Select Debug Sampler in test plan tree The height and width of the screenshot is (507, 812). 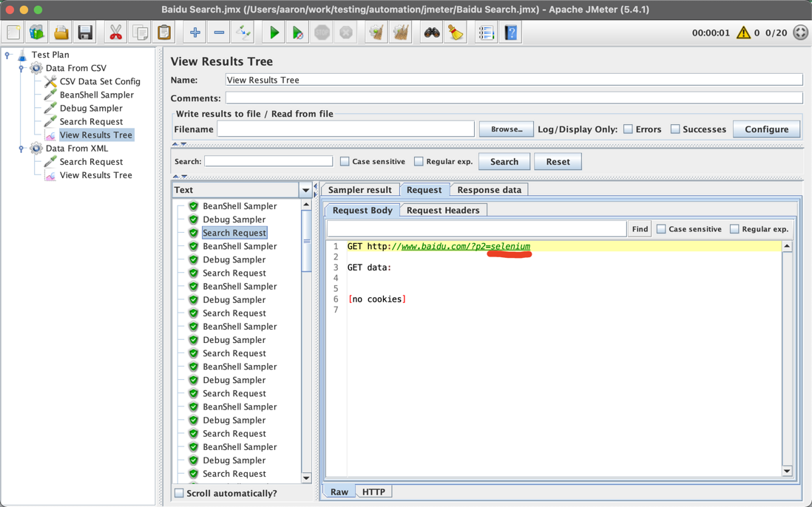click(x=91, y=108)
